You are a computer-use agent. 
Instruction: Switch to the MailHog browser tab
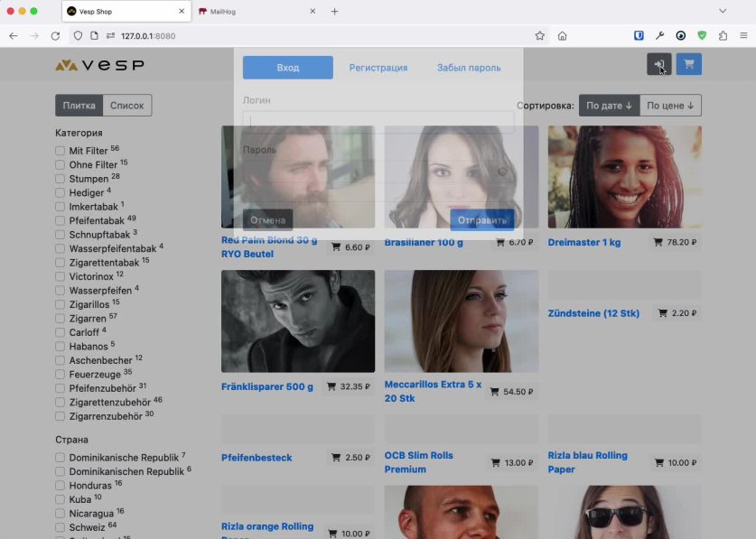(258, 11)
